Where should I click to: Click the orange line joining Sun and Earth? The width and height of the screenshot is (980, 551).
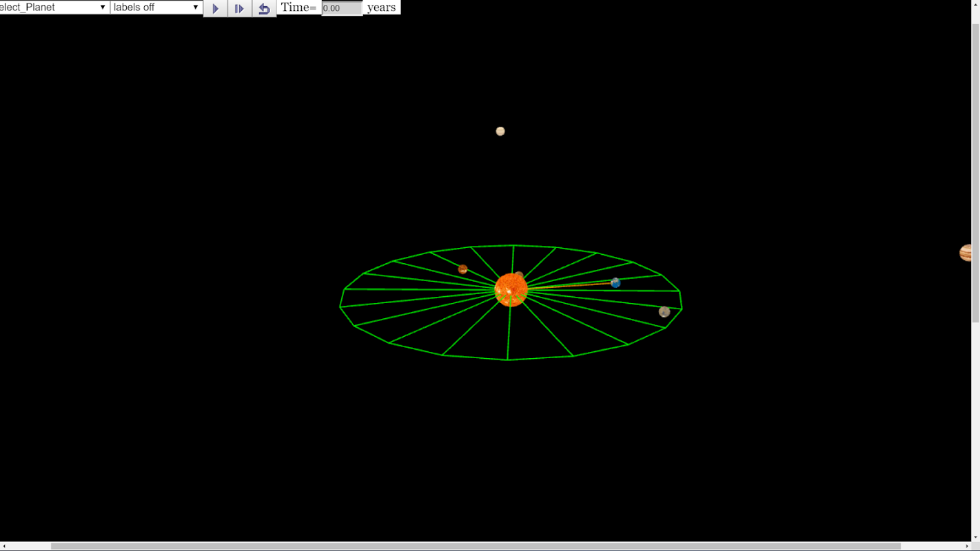point(572,284)
